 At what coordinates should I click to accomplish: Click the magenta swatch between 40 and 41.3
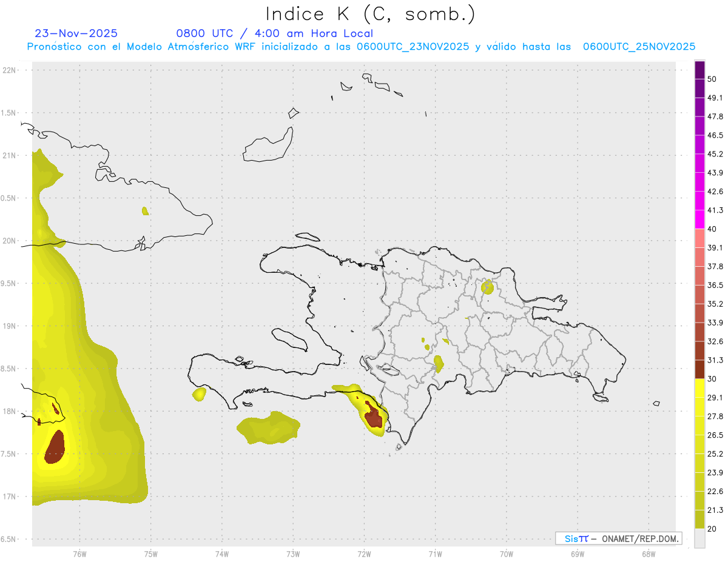[699, 219]
